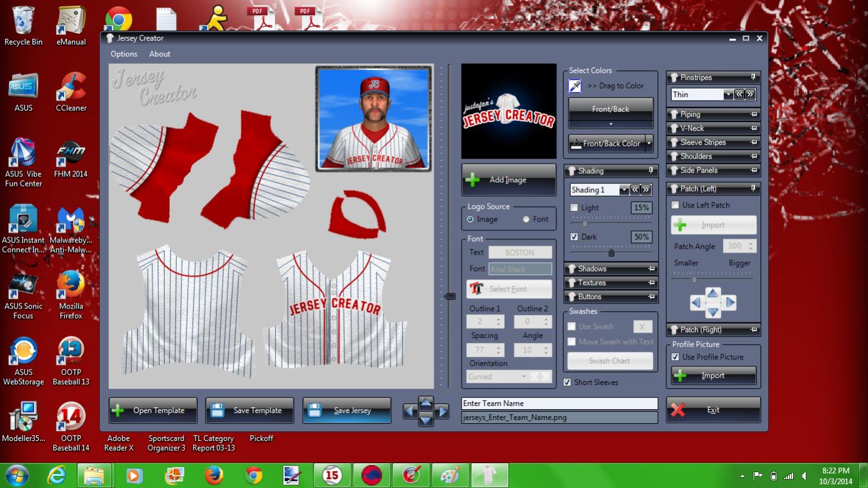Click the patch move-up arrow
Screen dimensions: 868x488
coord(713,293)
